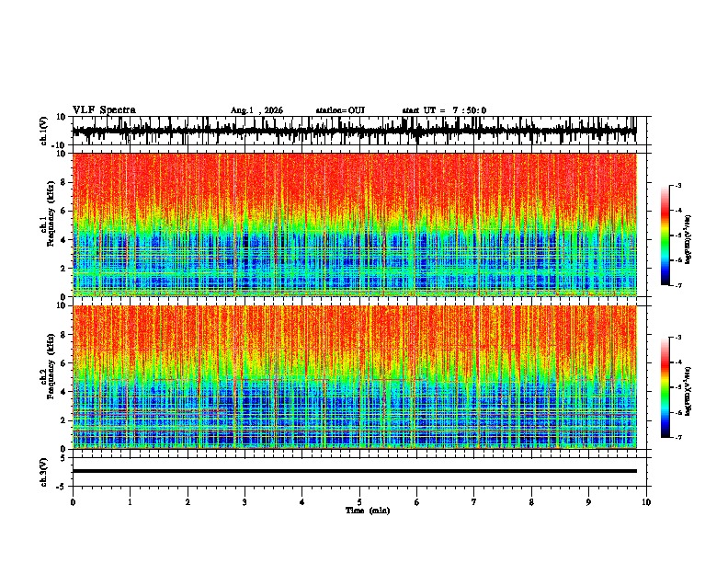Click the ch.1 color bar "-7" label
The width and height of the screenshot is (728, 563).
[677, 285]
